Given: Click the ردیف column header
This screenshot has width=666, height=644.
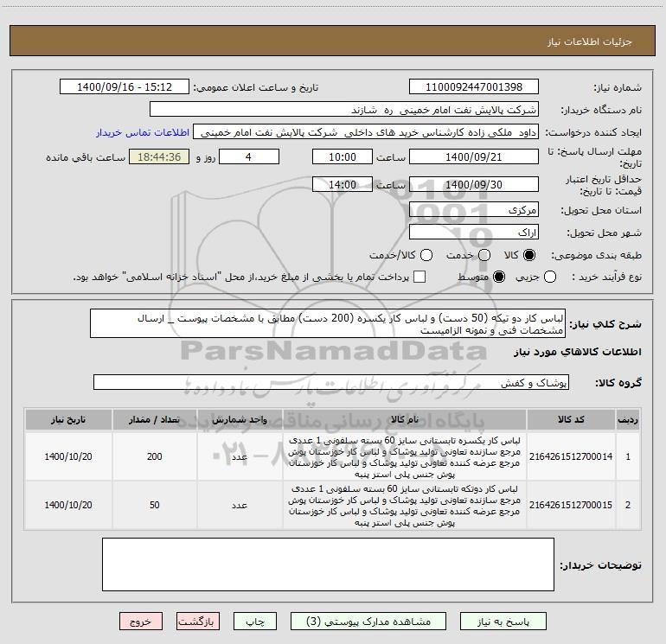Looking at the screenshot, I should tap(628, 419).
